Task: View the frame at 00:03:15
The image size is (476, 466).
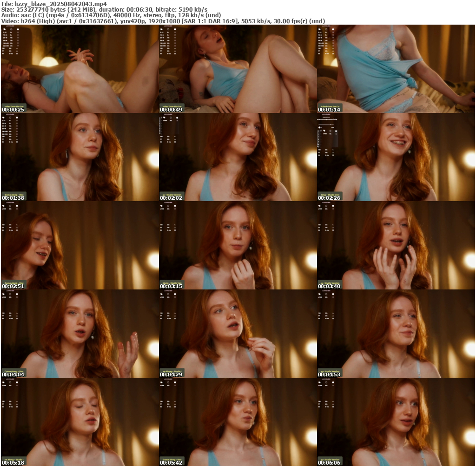Action: coord(238,245)
